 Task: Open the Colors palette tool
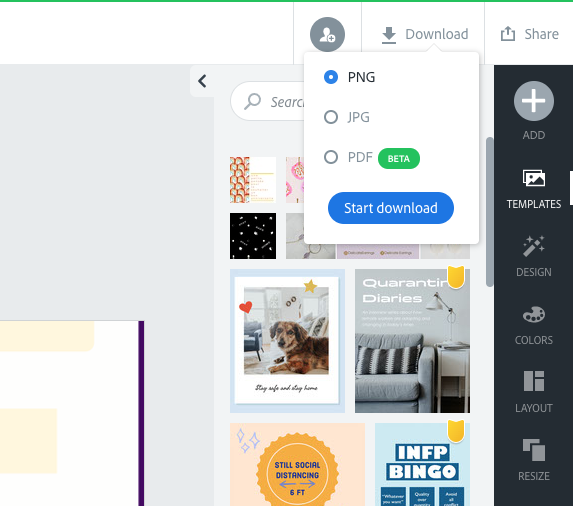click(534, 314)
